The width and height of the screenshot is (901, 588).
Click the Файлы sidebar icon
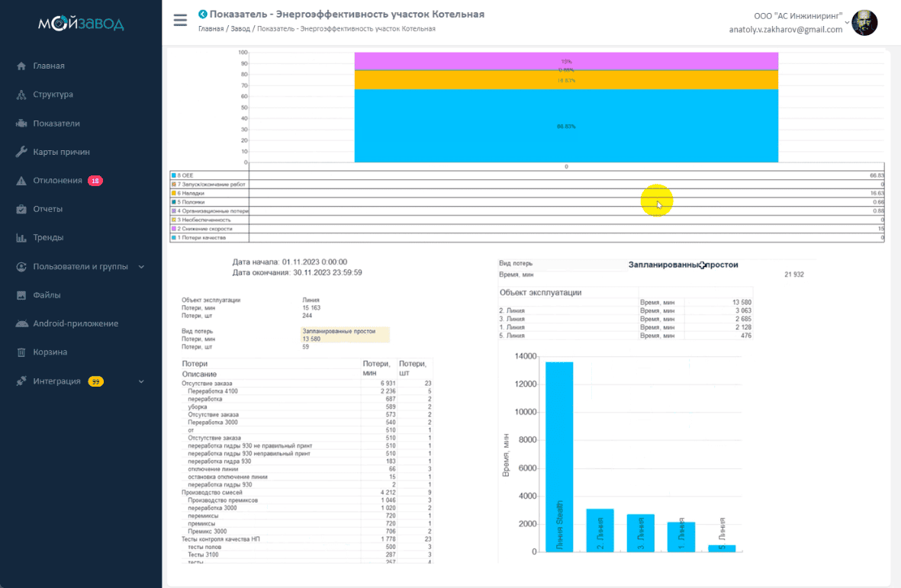coord(21,295)
